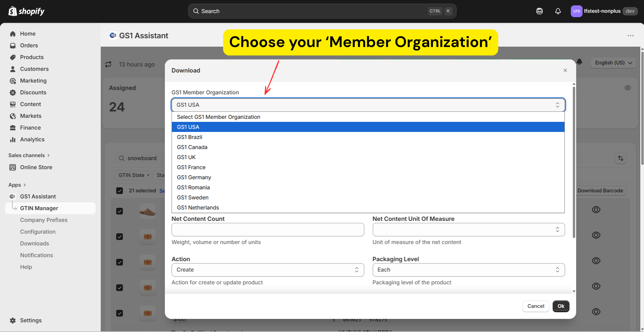Image resolution: width=644 pixels, height=332 pixels.
Task: Go to Products page
Action: click(32, 57)
